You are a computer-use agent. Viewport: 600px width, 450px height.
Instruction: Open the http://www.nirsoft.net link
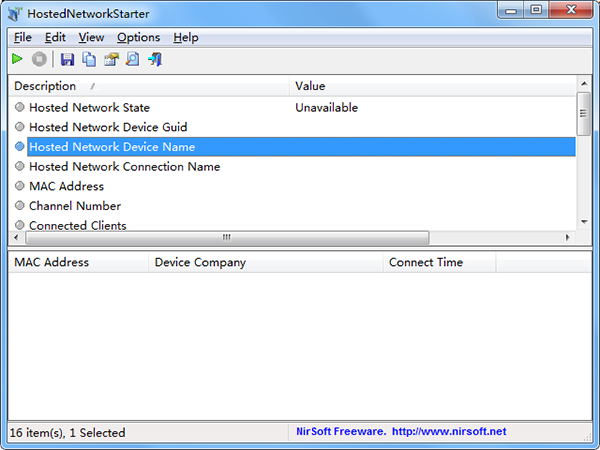pos(449,432)
